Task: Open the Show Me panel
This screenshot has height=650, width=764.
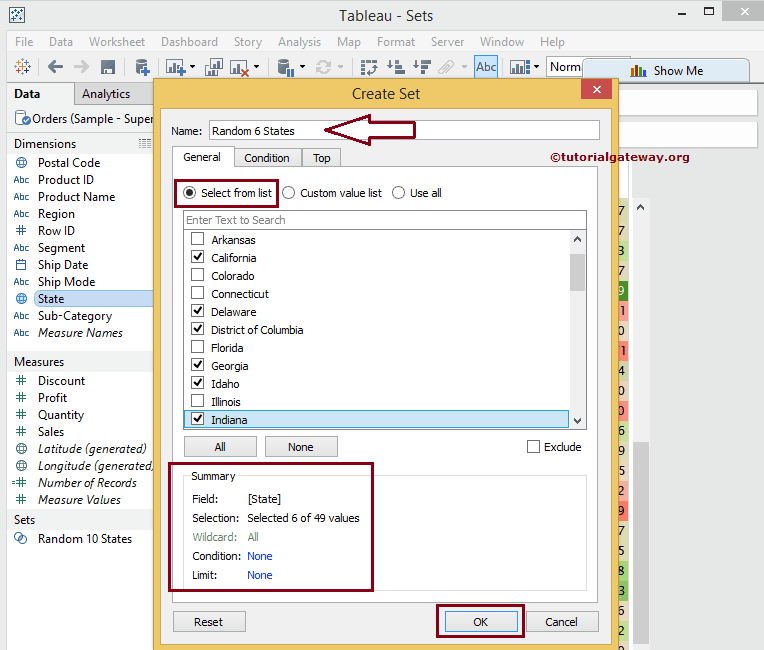Action: 666,71
